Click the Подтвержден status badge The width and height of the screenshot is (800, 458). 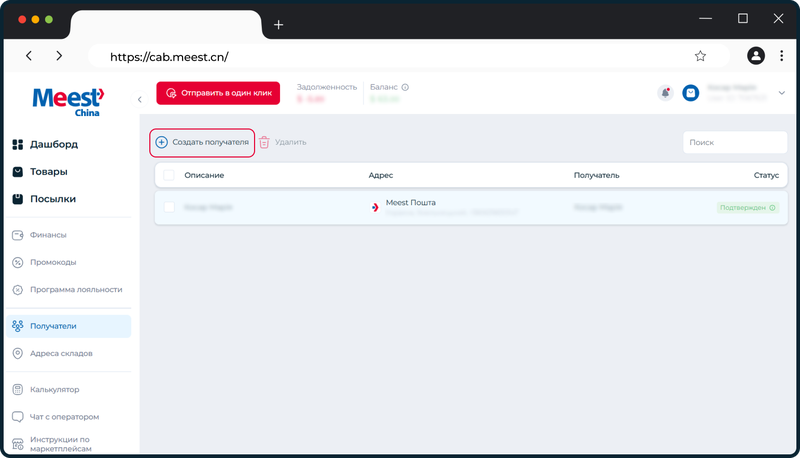[x=747, y=208]
